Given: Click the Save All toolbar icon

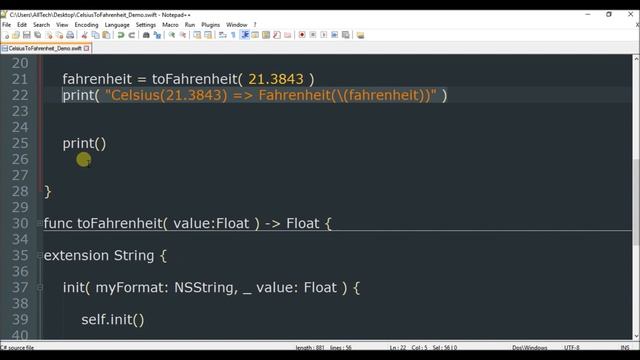Looking at the screenshot, I should pos(38,35).
